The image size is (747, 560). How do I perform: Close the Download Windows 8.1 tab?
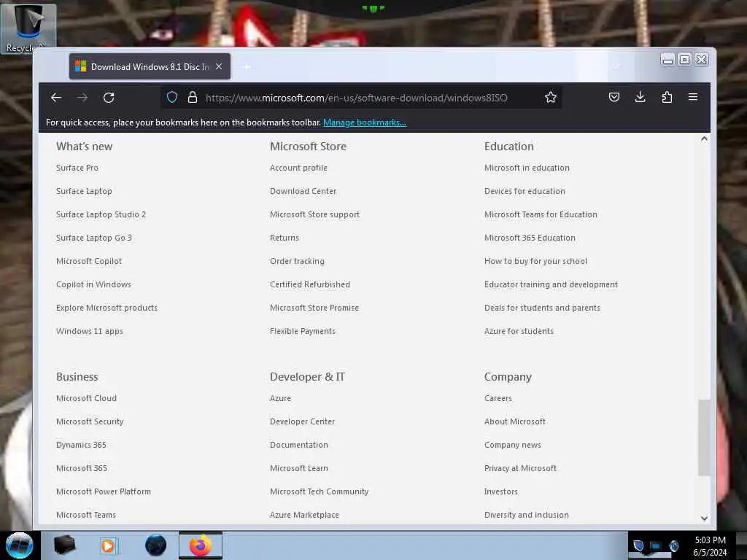pyautogui.click(x=219, y=66)
